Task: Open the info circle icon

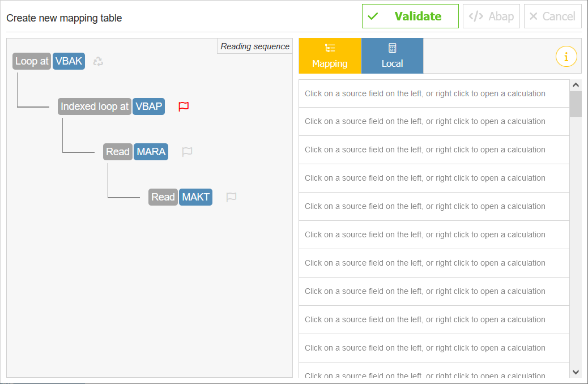Action: point(566,57)
